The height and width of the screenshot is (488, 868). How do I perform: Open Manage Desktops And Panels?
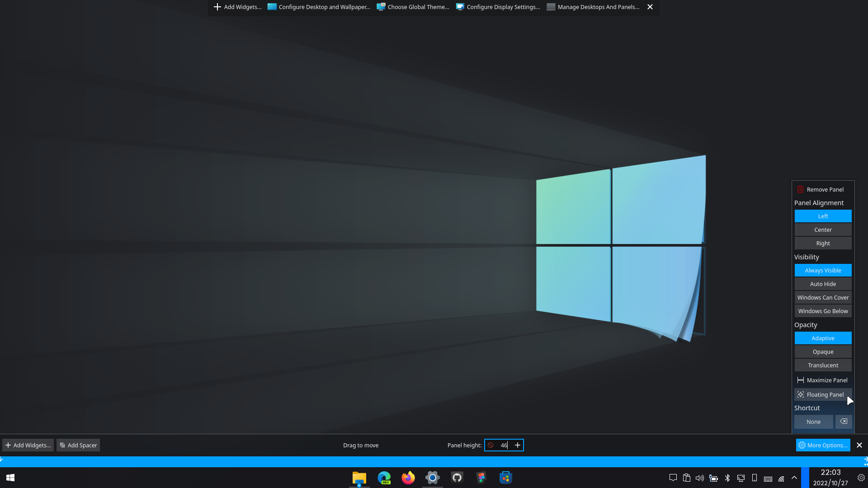coord(593,7)
